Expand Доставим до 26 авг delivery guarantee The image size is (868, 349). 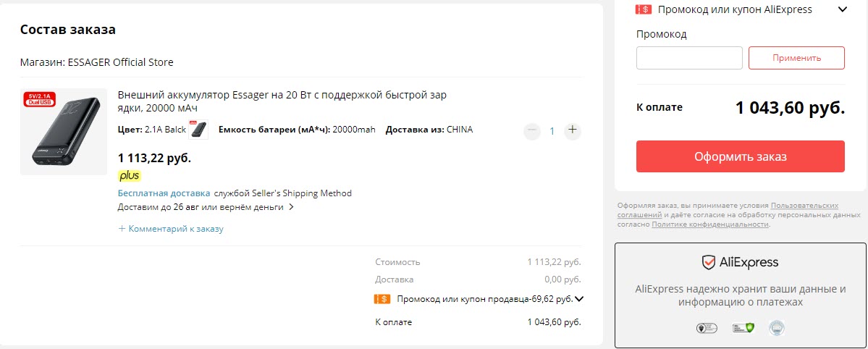206,207
